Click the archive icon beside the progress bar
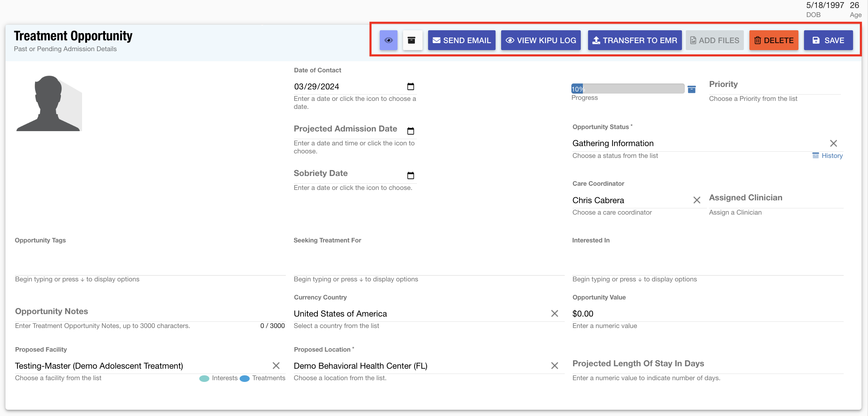Screen dimensions: 868x416 pyautogui.click(x=692, y=89)
